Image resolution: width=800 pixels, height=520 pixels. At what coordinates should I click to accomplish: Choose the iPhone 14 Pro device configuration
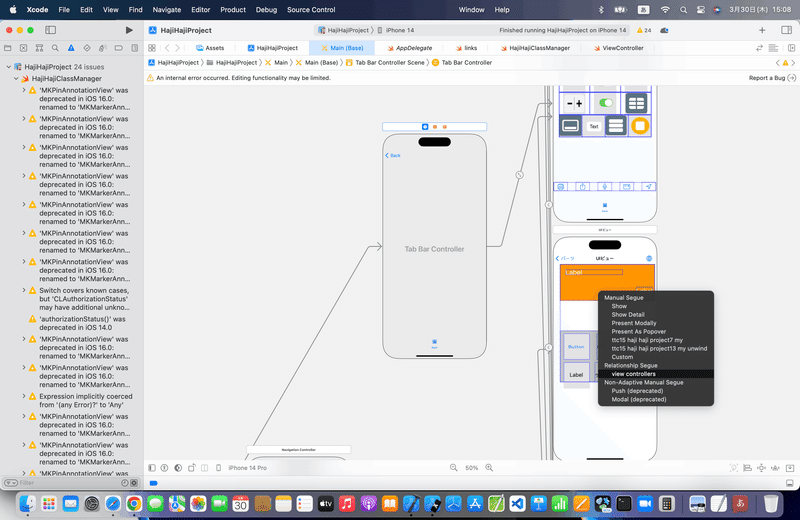coord(247,467)
